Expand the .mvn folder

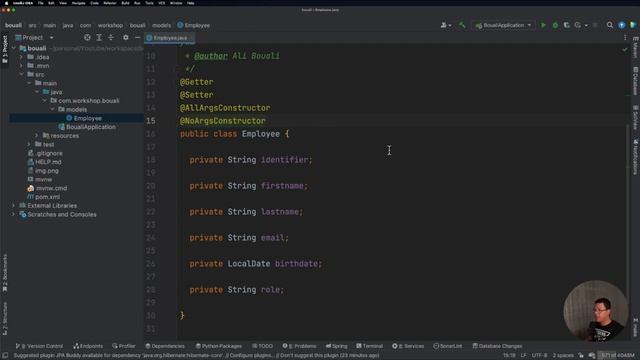coord(21,66)
